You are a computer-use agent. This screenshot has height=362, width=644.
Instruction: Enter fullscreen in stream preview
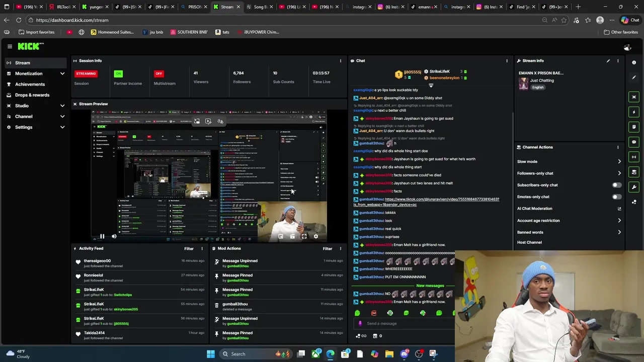304,236
